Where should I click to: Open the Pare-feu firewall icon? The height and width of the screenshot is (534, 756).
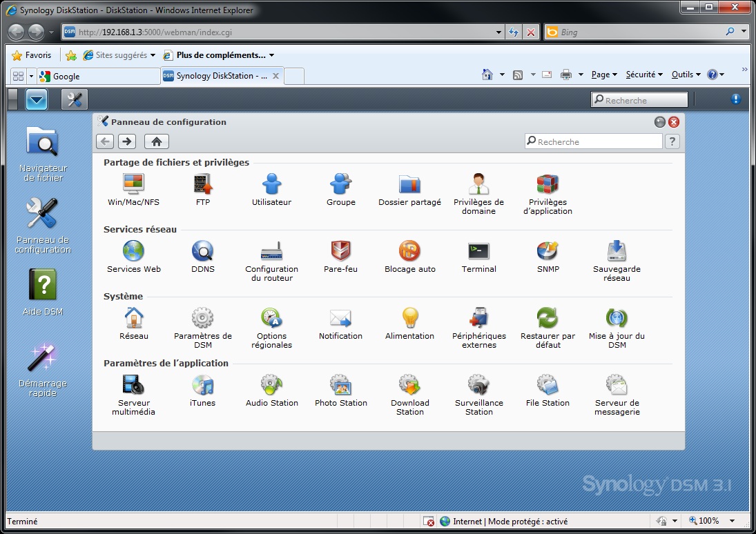[x=341, y=250]
